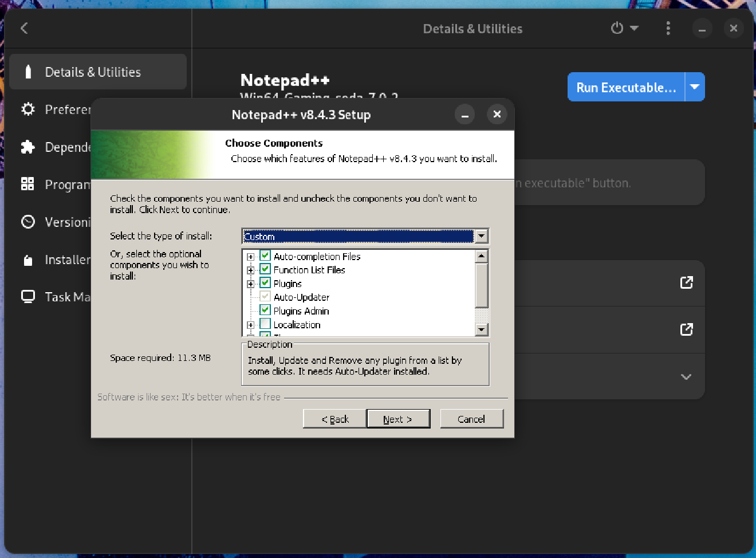Enable the Localization component checkbox

pyautogui.click(x=265, y=324)
